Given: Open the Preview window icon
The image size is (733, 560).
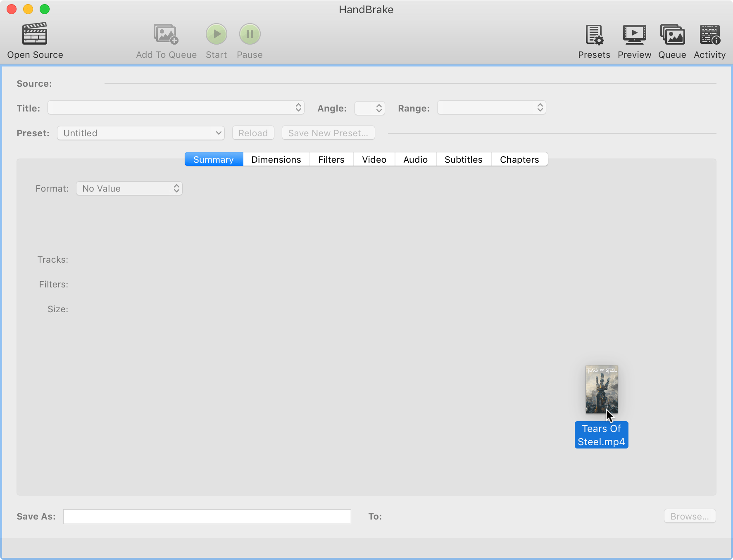Looking at the screenshot, I should [634, 34].
